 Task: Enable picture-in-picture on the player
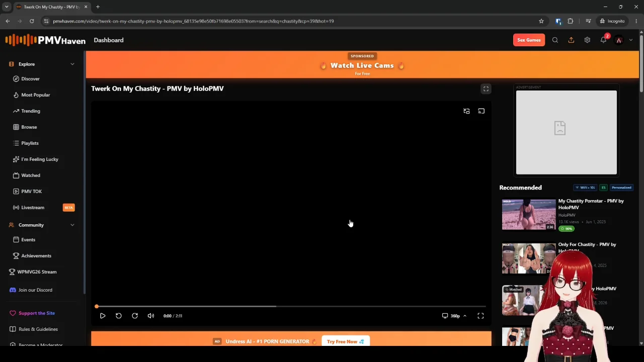[466, 111]
